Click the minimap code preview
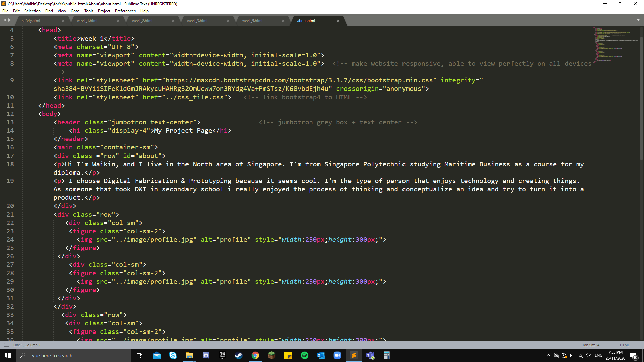This screenshot has height=362, width=644. pos(616,44)
